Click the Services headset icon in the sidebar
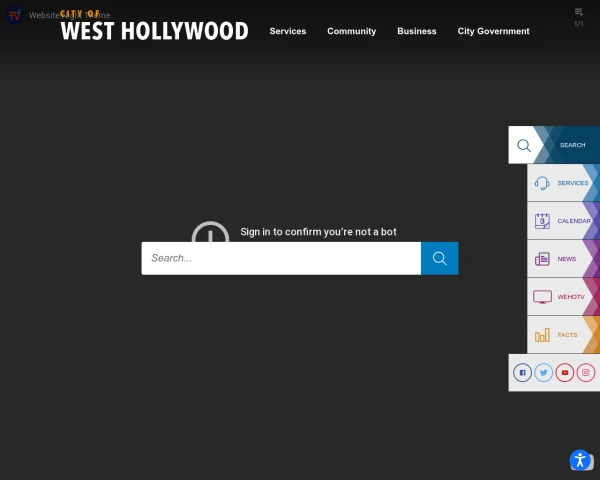600x480 pixels. pyautogui.click(x=542, y=183)
